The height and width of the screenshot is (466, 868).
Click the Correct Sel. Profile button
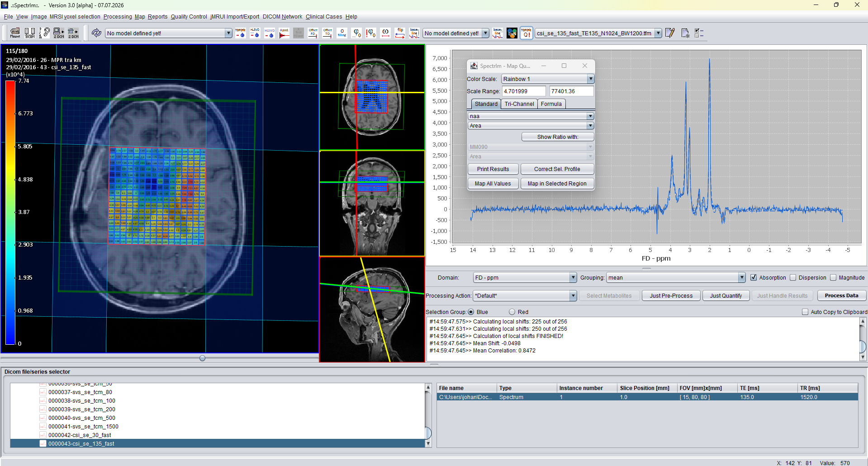557,169
